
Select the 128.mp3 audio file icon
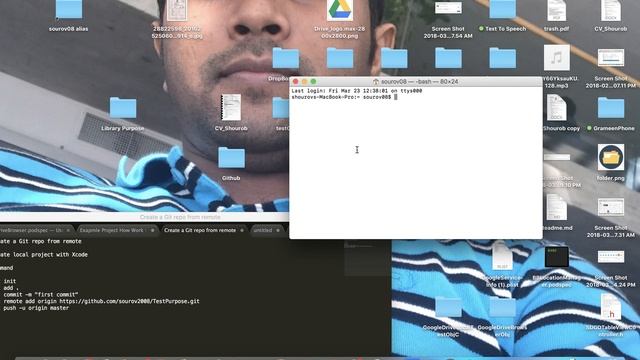[x=556, y=58]
